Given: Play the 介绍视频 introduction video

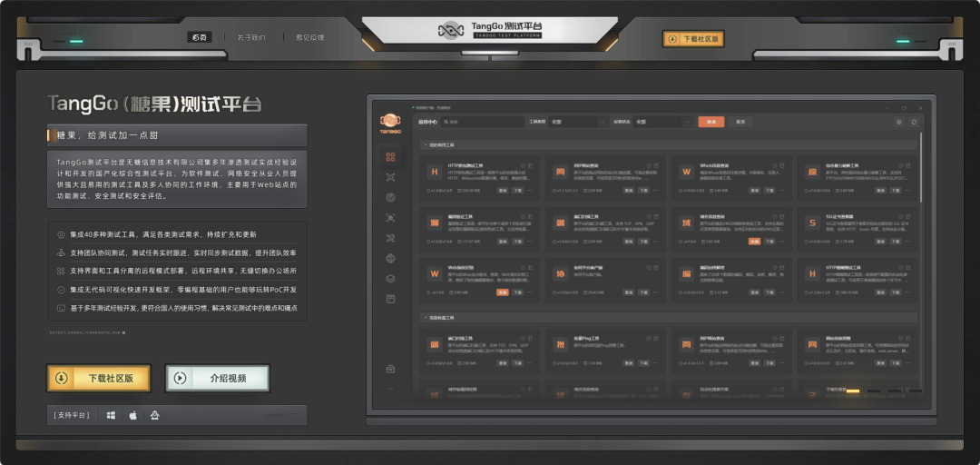Looking at the screenshot, I should click(218, 378).
